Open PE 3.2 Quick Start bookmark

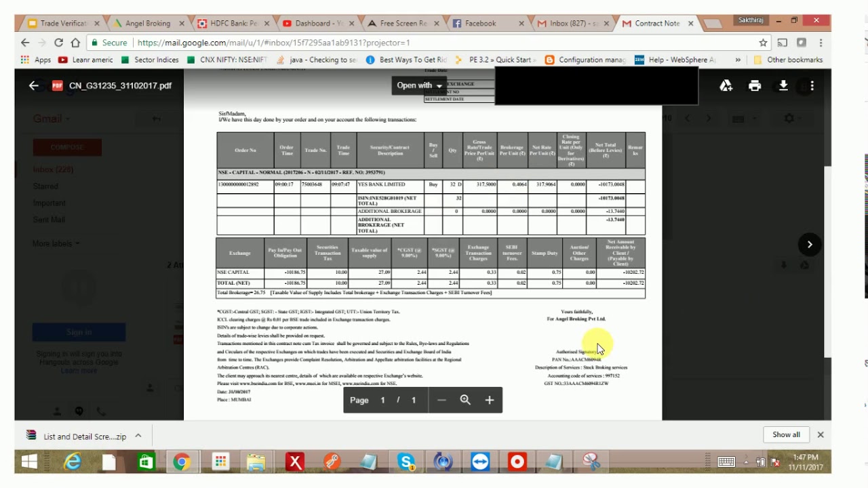[x=496, y=60]
